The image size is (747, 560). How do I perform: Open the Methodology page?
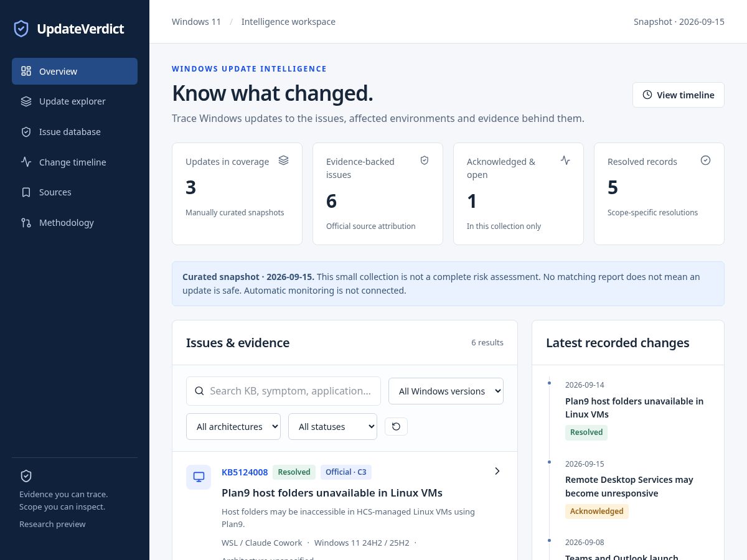(75, 223)
